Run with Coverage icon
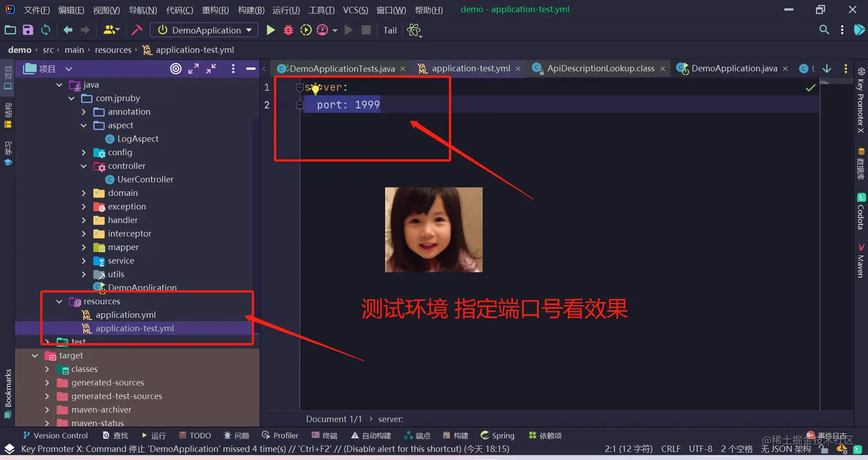The image size is (868, 460). pos(305,30)
